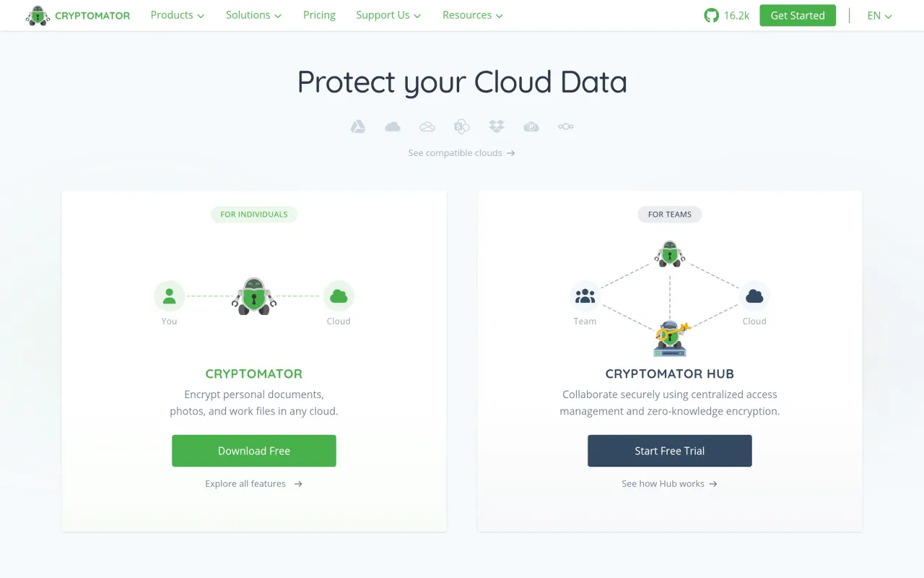Click the FOR TEAMS badge
The width and height of the screenshot is (924, 578).
point(670,215)
